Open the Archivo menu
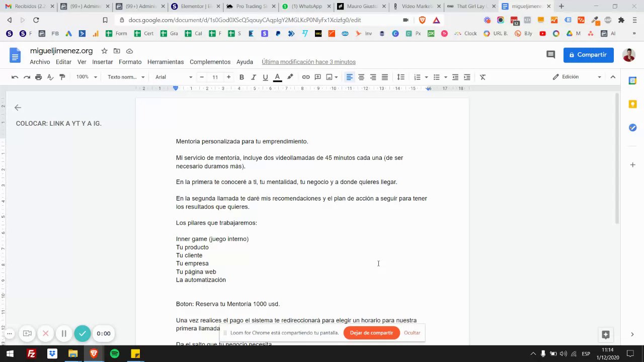The width and height of the screenshot is (644, 362). [40, 62]
